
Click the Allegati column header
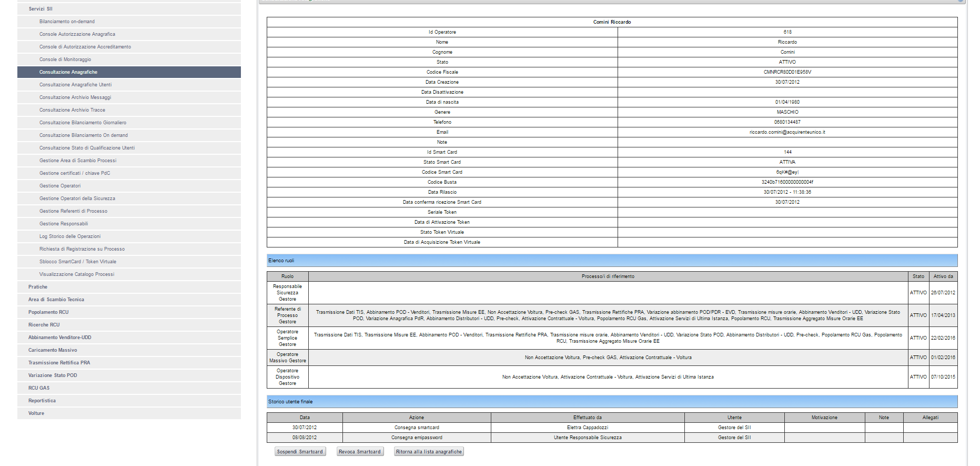[x=930, y=418]
